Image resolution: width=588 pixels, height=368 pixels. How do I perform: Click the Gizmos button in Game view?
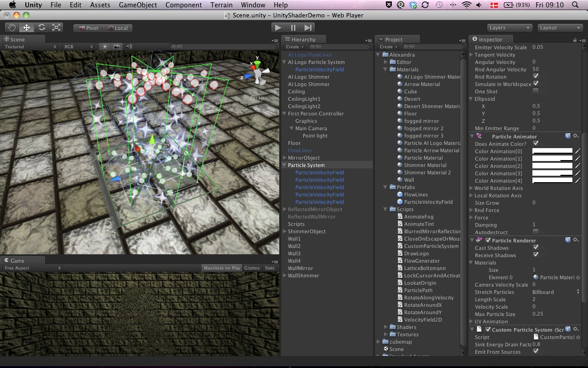click(x=252, y=268)
